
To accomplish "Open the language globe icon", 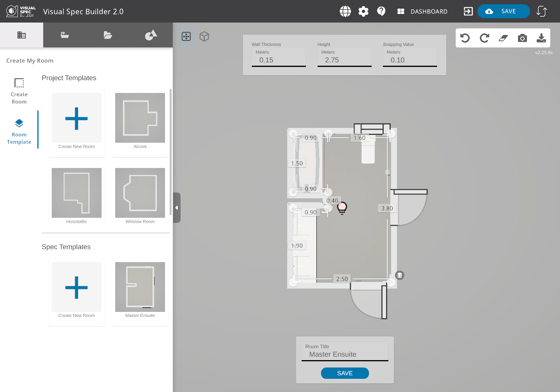I will click(x=345, y=11).
